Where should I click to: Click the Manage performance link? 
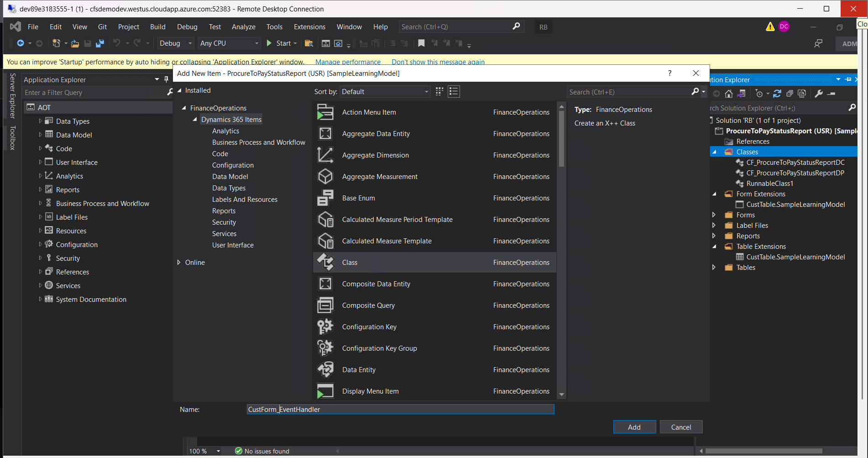[x=348, y=62]
